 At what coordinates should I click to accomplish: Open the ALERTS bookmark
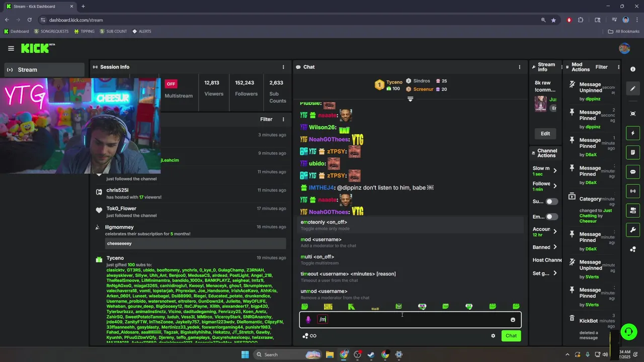pyautogui.click(x=142, y=31)
